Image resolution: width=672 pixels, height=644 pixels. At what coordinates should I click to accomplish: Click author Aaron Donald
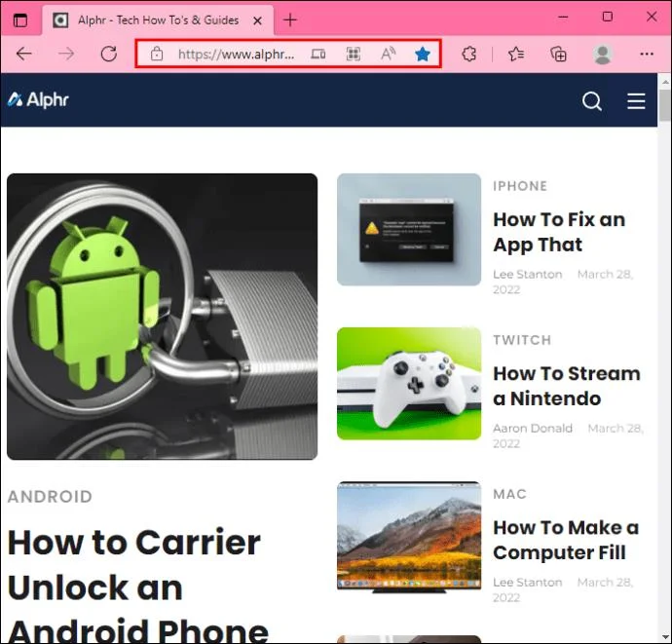[x=533, y=428]
